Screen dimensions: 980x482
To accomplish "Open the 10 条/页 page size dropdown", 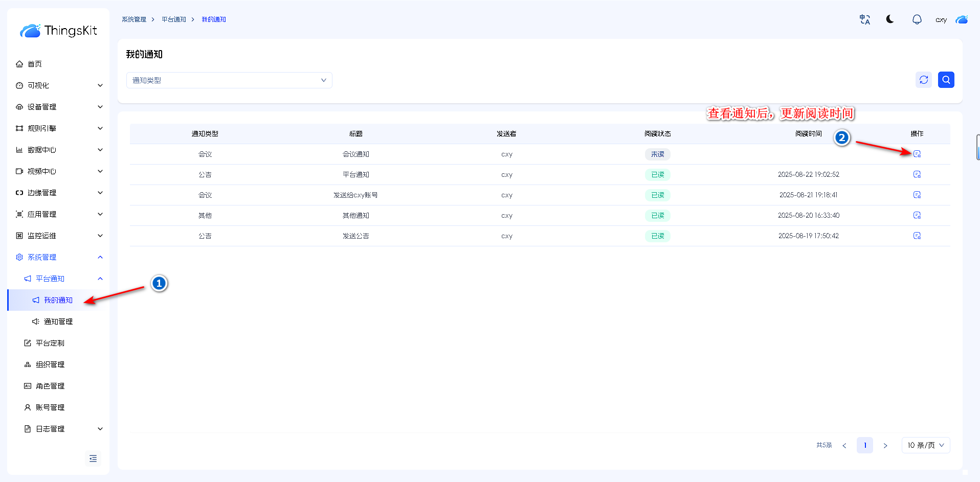I will coord(925,445).
